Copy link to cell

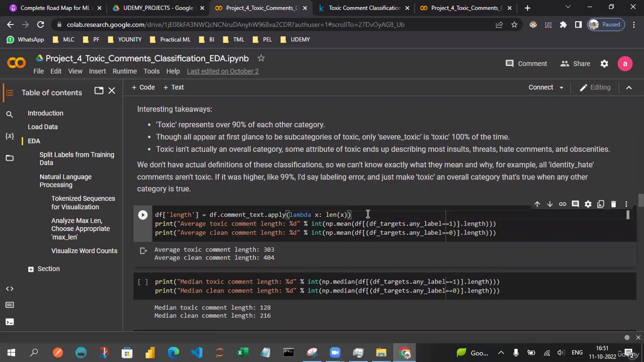pyautogui.click(x=562, y=204)
